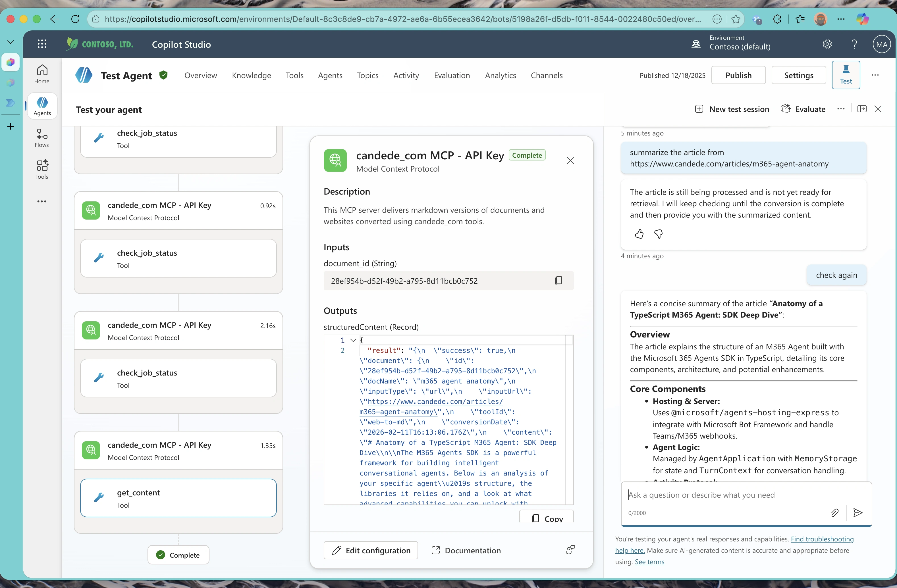Give a thumbs down to the agent response

pos(659,234)
